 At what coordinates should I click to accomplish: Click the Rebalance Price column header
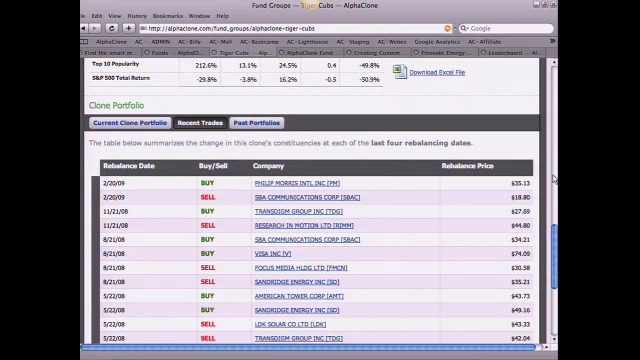click(467, 166)
